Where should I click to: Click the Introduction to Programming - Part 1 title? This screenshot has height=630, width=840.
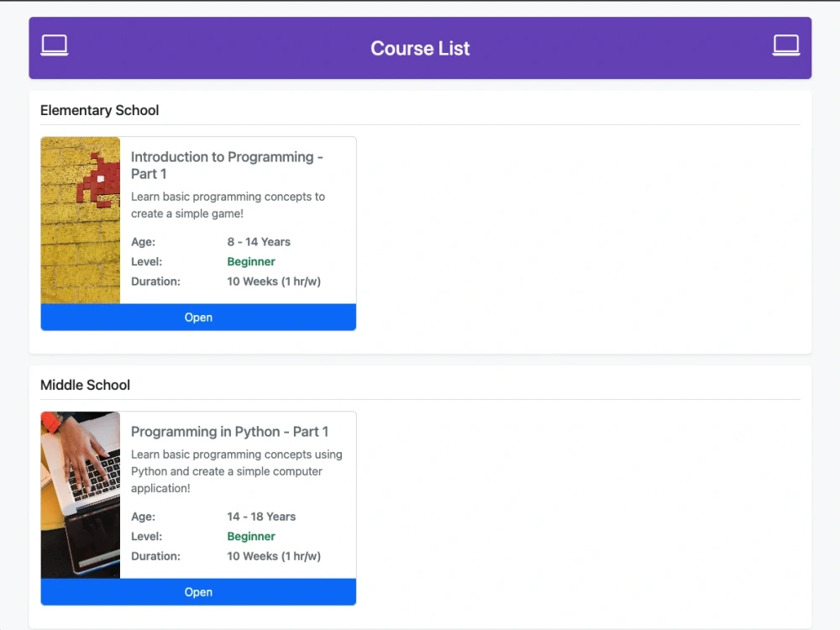point(227,165)
